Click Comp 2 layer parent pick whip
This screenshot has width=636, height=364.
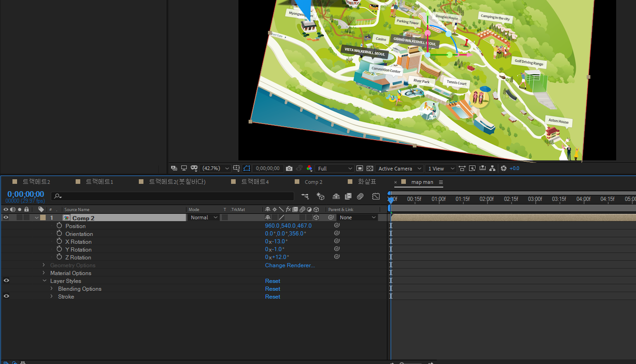point(331,217)
